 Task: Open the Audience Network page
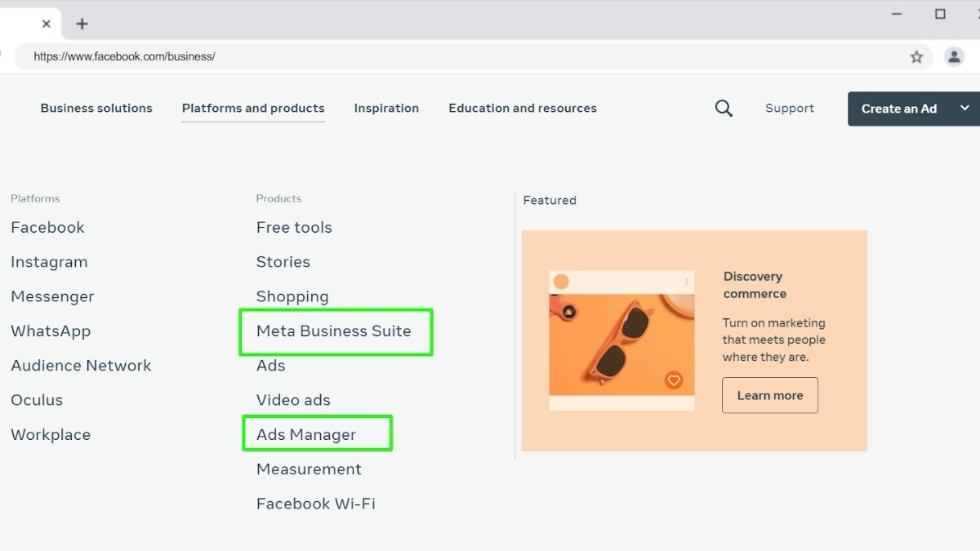point(81,365)
